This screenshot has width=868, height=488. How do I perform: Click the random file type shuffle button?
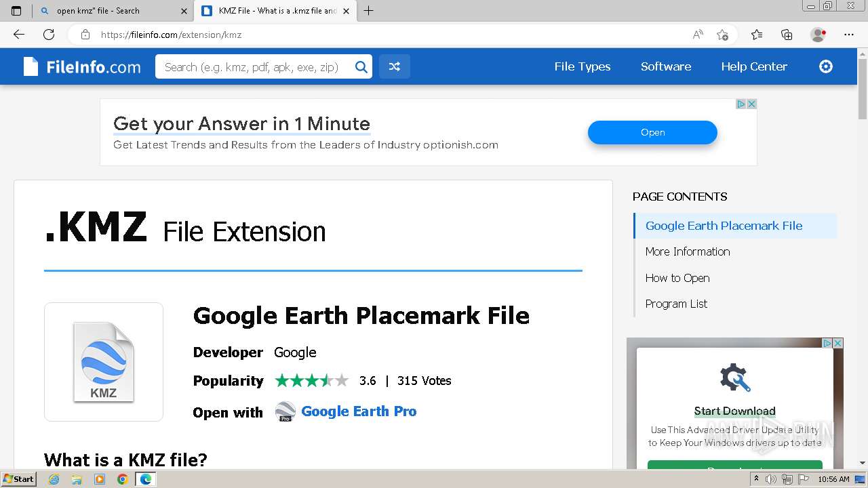coord(395,66)
